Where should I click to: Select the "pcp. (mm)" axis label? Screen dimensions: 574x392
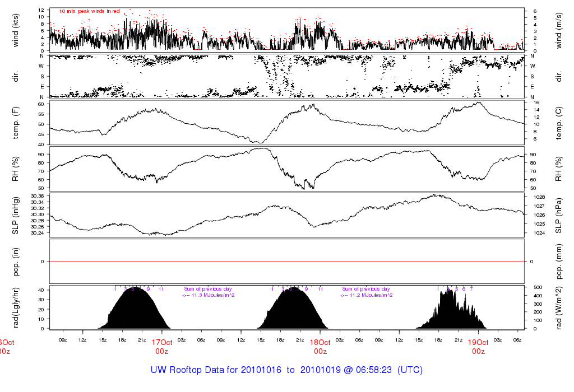pyautogui.click(x=558, y=262)
